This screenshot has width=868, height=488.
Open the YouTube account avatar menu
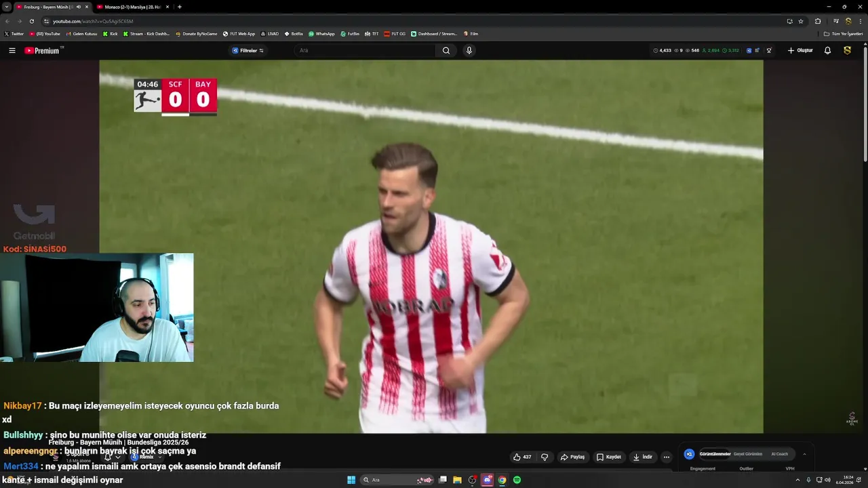pos(847,51)
